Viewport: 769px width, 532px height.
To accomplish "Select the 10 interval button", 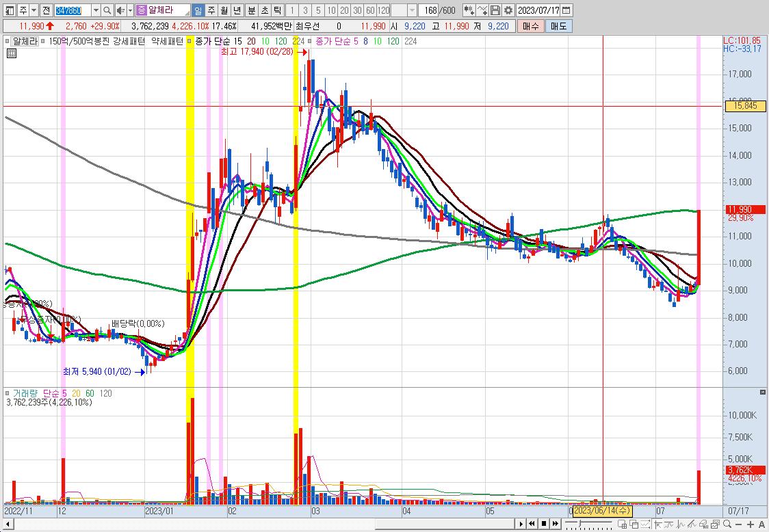I will (x=332, y=10).
